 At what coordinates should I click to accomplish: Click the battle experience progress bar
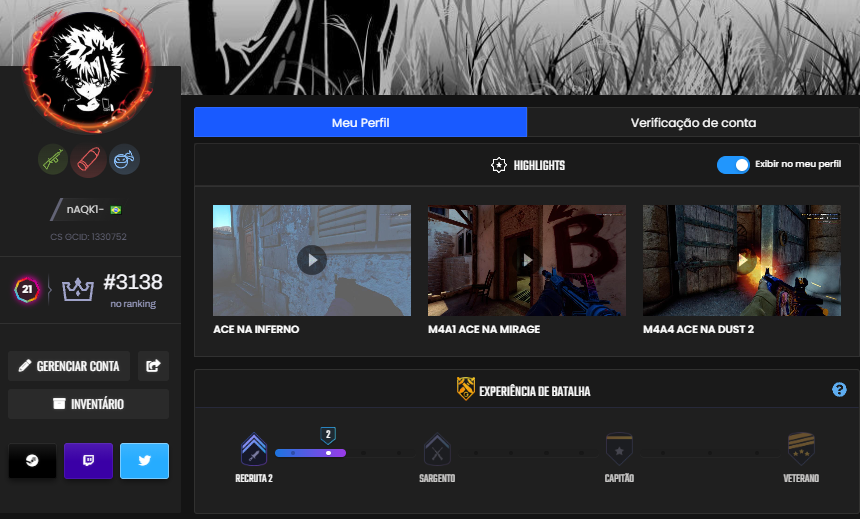click(310, 453)
